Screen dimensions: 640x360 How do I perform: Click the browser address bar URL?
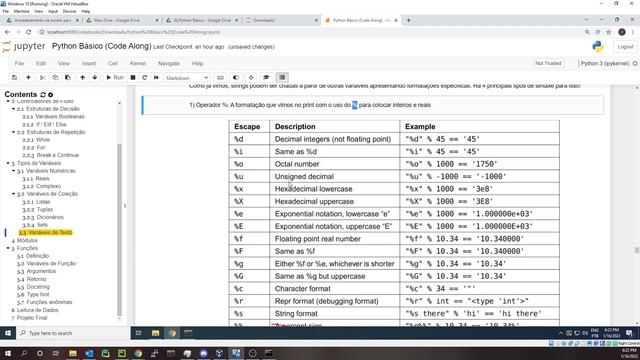[133, 32]
